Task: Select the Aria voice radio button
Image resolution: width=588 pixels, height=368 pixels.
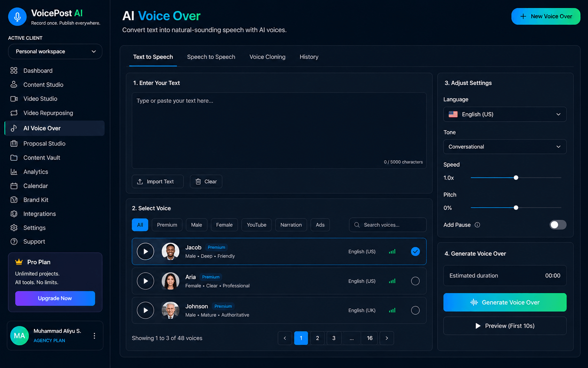Action: (x=415, y=281)
